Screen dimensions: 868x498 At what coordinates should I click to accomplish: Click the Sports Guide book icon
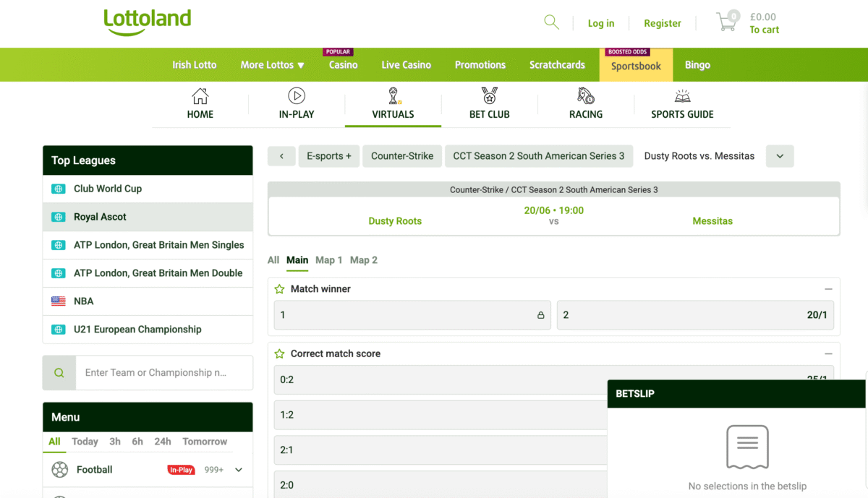[x=682, y=95]
